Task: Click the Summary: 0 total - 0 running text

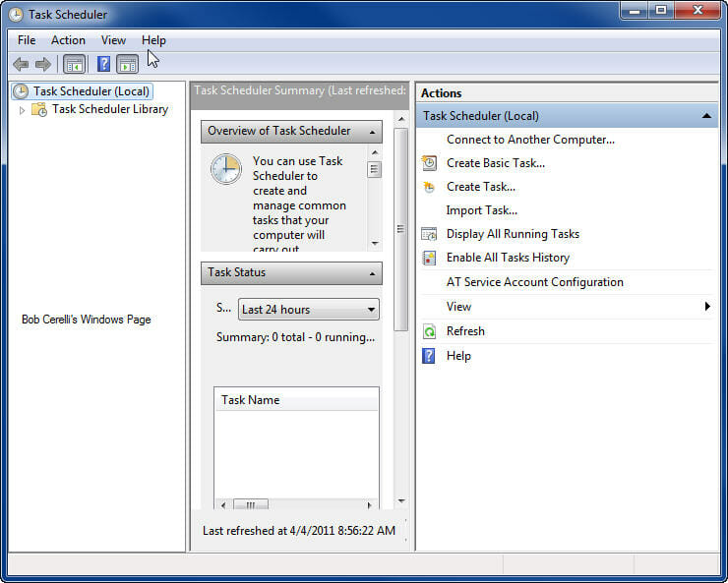Action: pos(295,337)
